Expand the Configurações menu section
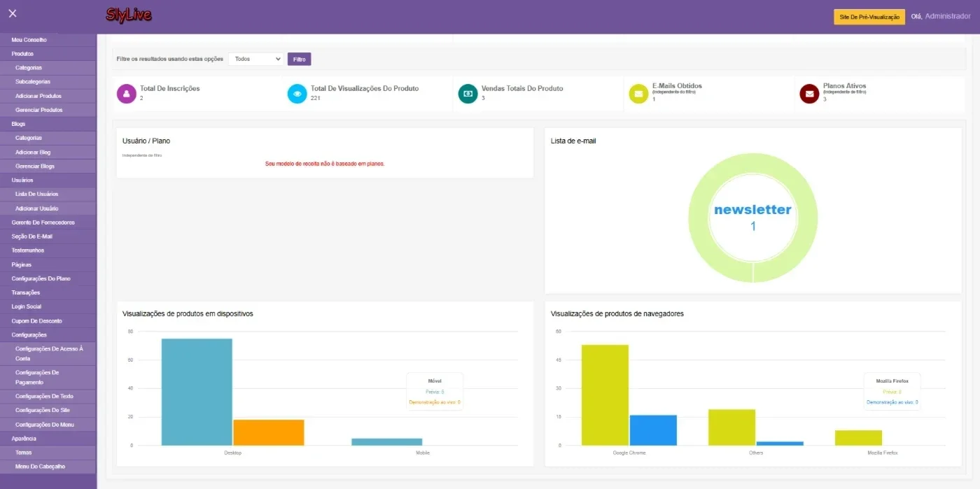Viewport: 980px width, 489px height. click(x=48, y=334)
